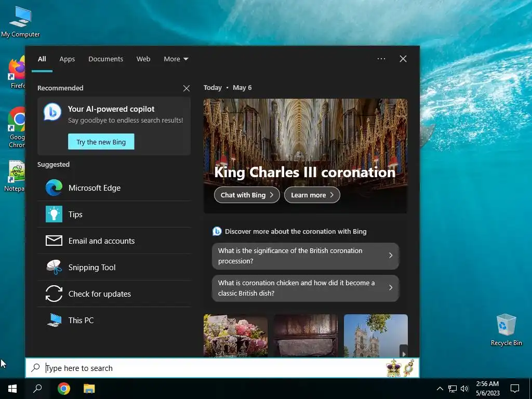The height and width of the screenshot is (399, 532).
Task: Launch Google Chrome from the taskbar
Action: tap(64, 389)
